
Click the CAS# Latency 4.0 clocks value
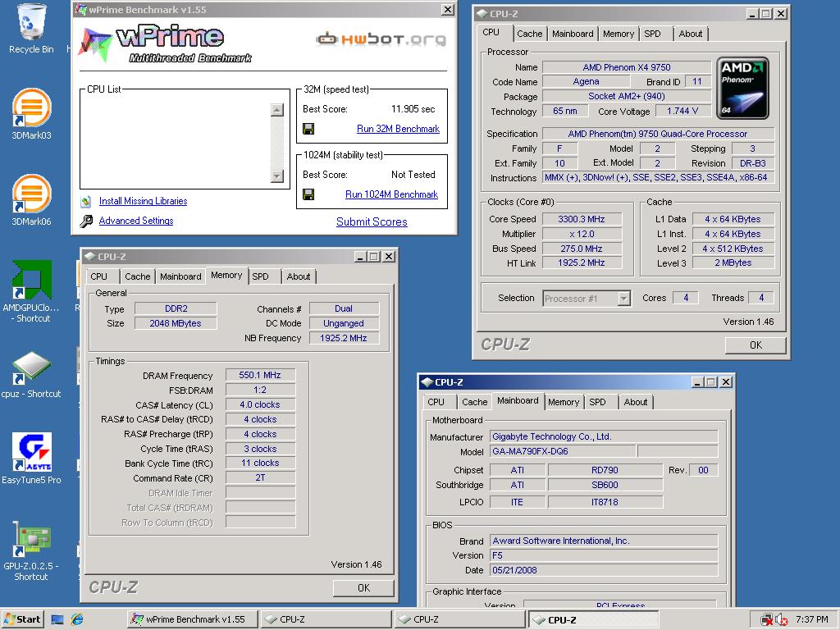coord(260,404)
